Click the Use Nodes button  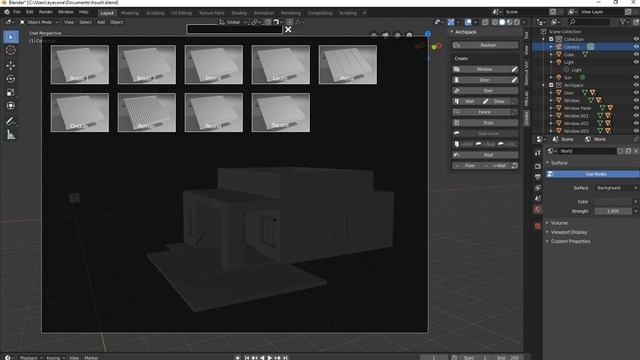coord(593,174)
